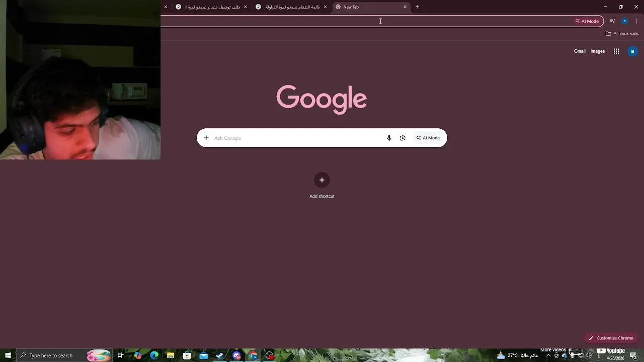Close the طلب توصيل عصائر tab
The height and width of the screenshot is (362, 644).
246,7
